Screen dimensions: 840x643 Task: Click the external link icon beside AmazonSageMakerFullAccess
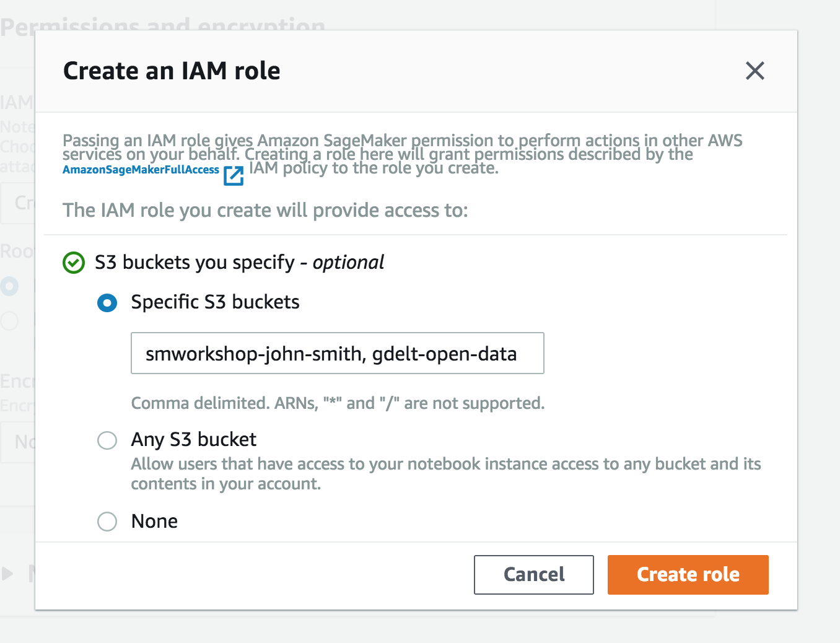[x=234, y=175]
